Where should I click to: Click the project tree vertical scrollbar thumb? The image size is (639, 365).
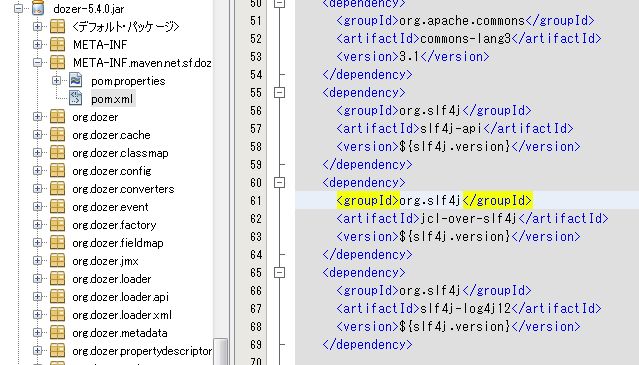221,352
